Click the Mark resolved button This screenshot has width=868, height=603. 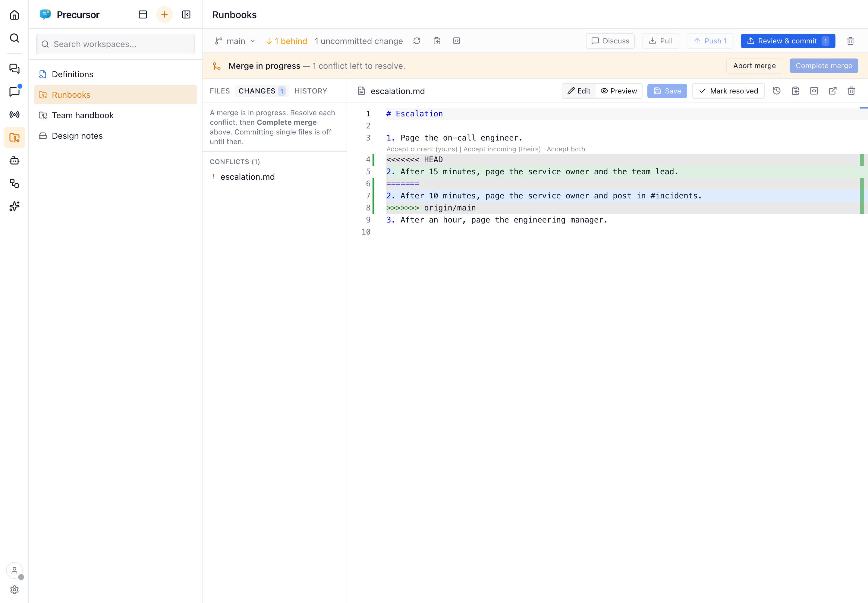point(728,91)
